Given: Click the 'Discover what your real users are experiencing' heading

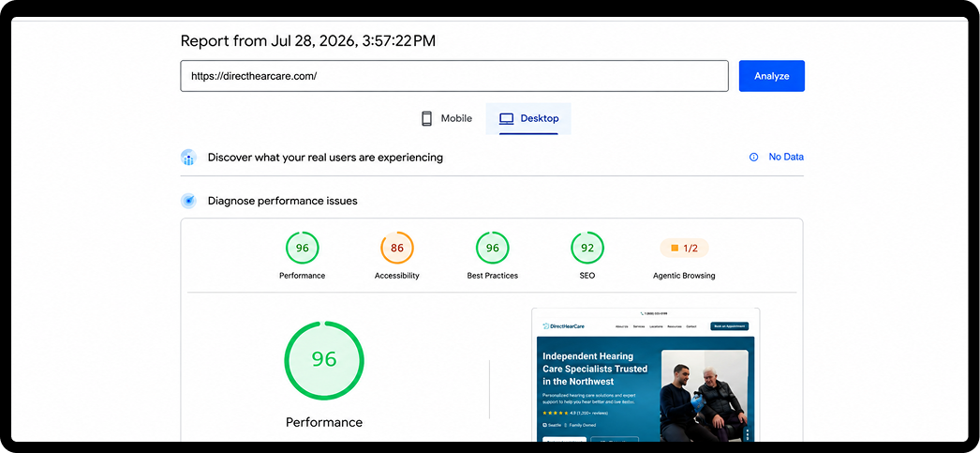Looking at the screenshot, I should pyautogui.click(x=326, y=158).
